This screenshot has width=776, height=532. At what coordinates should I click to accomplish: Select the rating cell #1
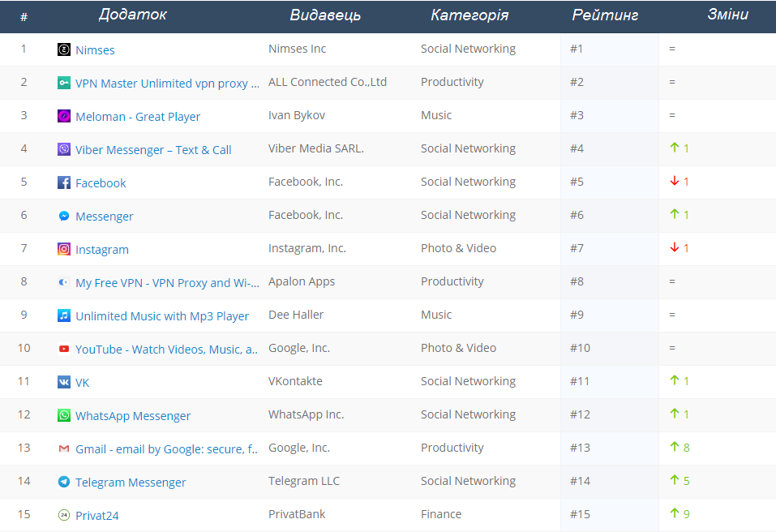577,49
